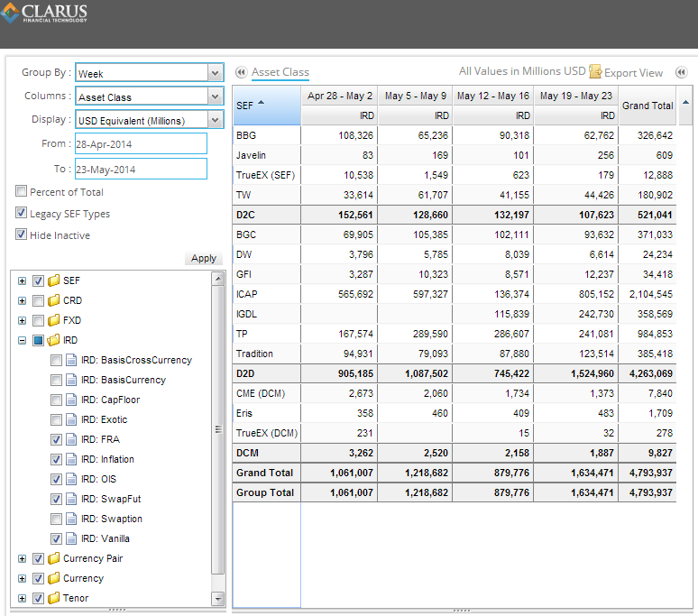This screenshot has width=698, height=616.
Task: Click the TrueEX (SEF) row label
Action: pos(265,175)
